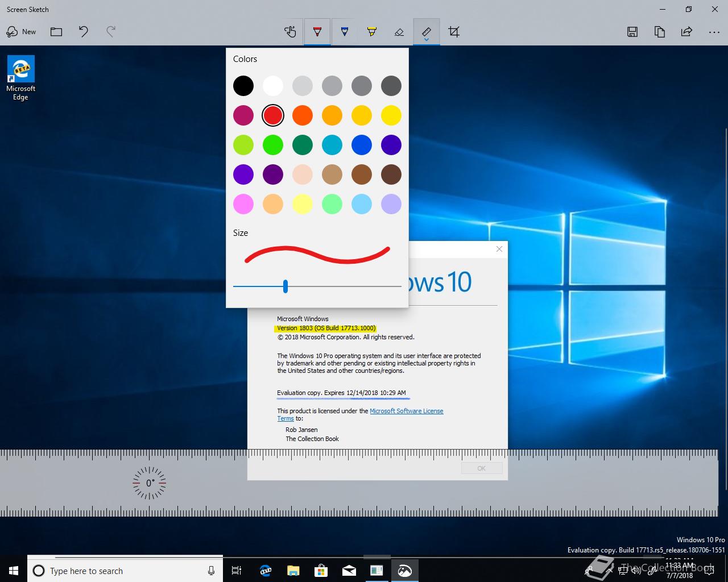Image resolution: width=728 pixels, height=582 pixels.
Task: Click the Version 1803 build text
Action: point(326,328)
